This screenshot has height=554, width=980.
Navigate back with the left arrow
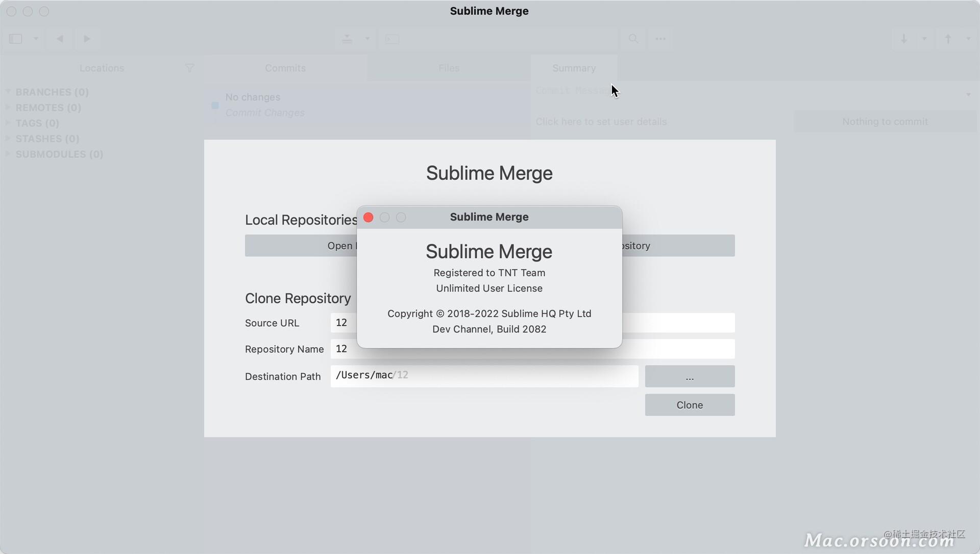60,39
